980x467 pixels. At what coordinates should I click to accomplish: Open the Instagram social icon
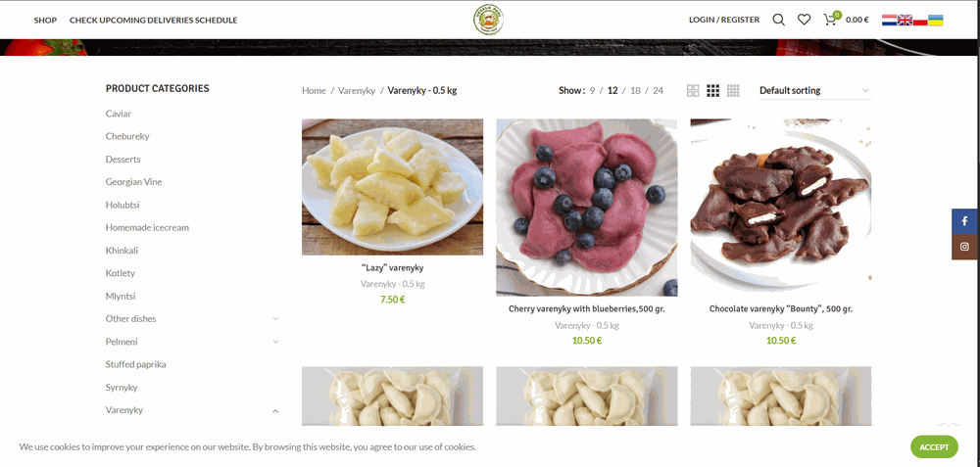(x=965, y=247)
